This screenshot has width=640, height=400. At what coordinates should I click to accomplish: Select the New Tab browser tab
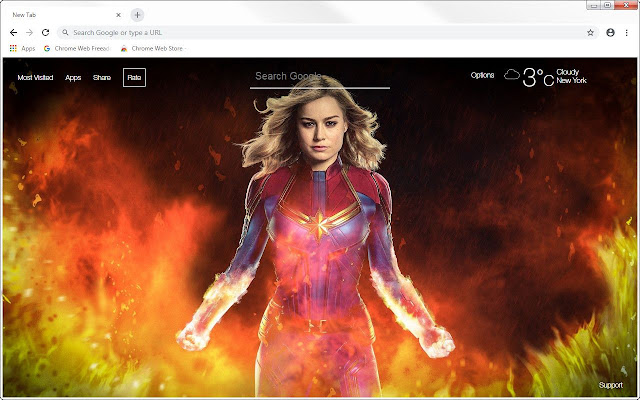65,15
